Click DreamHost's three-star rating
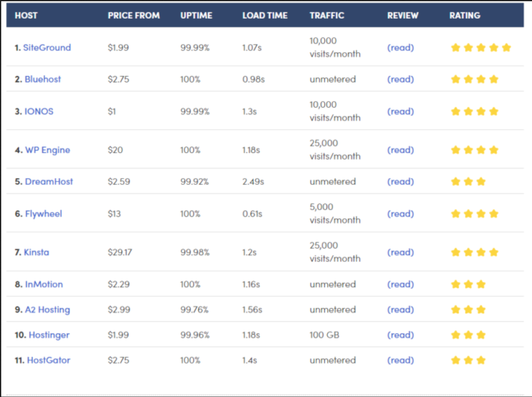Viewport: 532px width, 397px height. 468,181
